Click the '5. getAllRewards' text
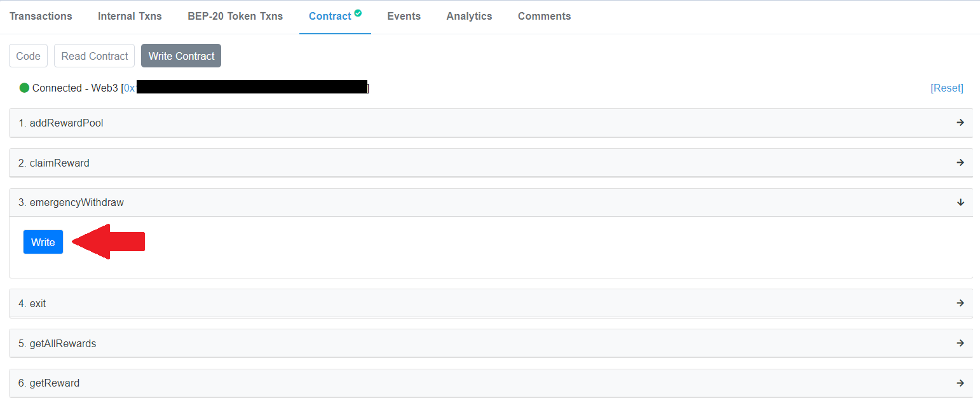The height and width of the screenshot is (398, 980). click(x=57, y=344)
